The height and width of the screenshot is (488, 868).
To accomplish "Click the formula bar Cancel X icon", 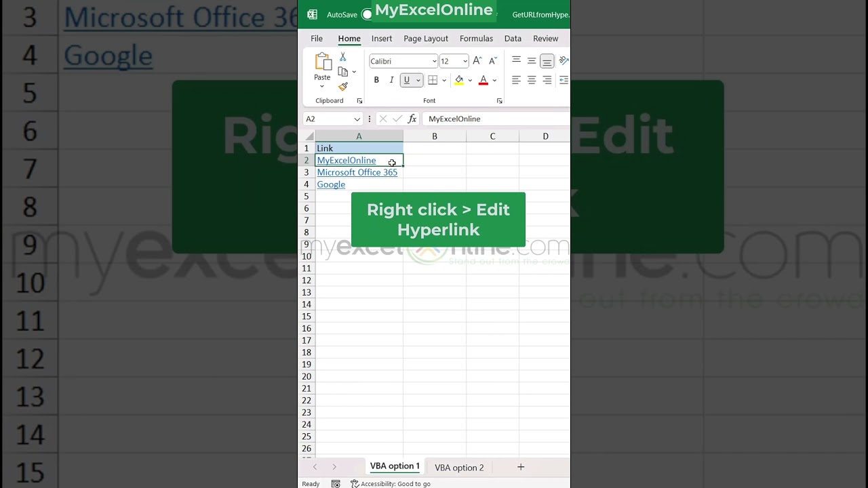I will point(383,119).
